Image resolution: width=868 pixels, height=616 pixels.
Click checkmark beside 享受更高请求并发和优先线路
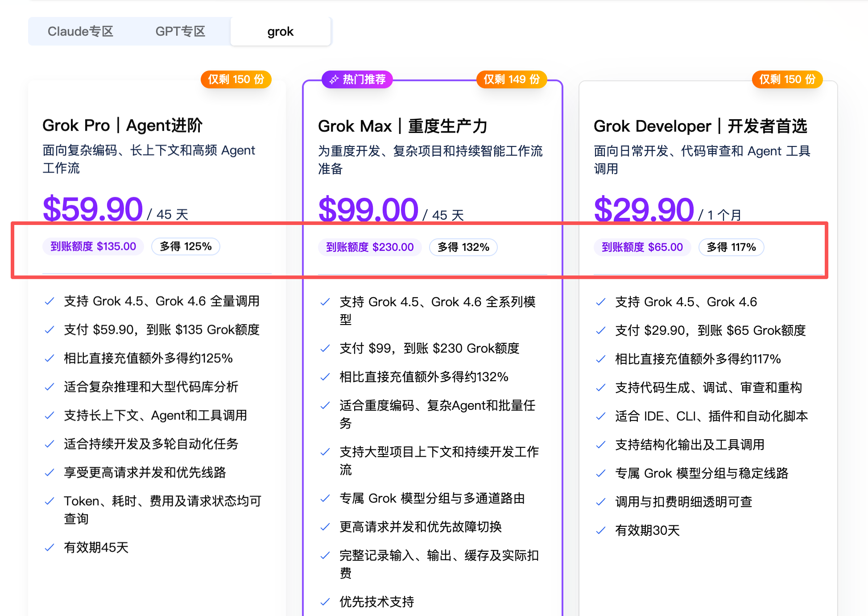50,473
